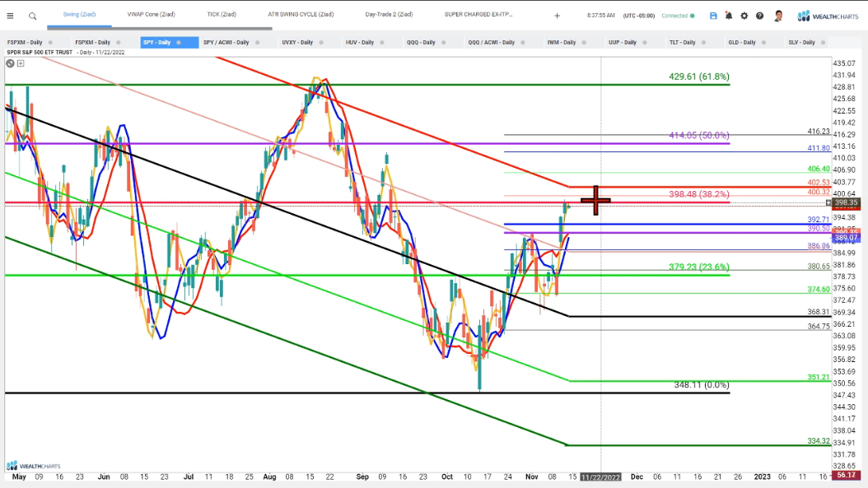Toggle the link dot on TLT - Daily tab
This screenshot has width=868, height=488.
[703, 42]
